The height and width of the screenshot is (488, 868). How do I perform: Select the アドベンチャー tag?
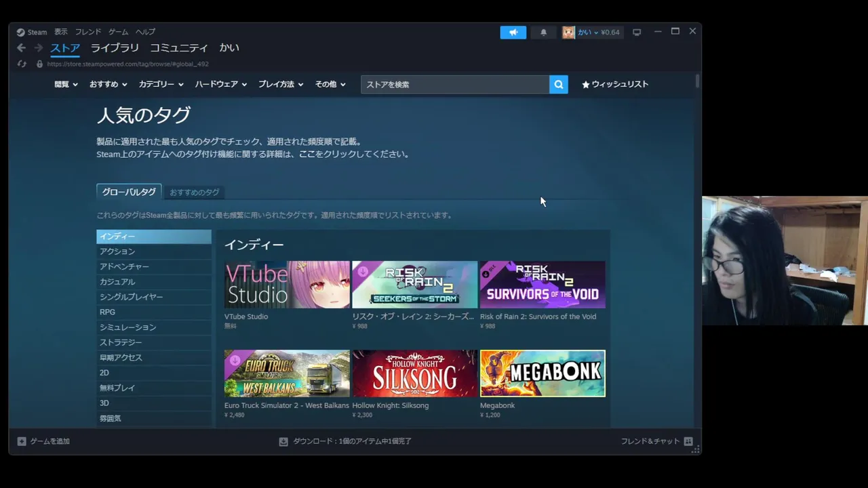[x=154, y=266]
